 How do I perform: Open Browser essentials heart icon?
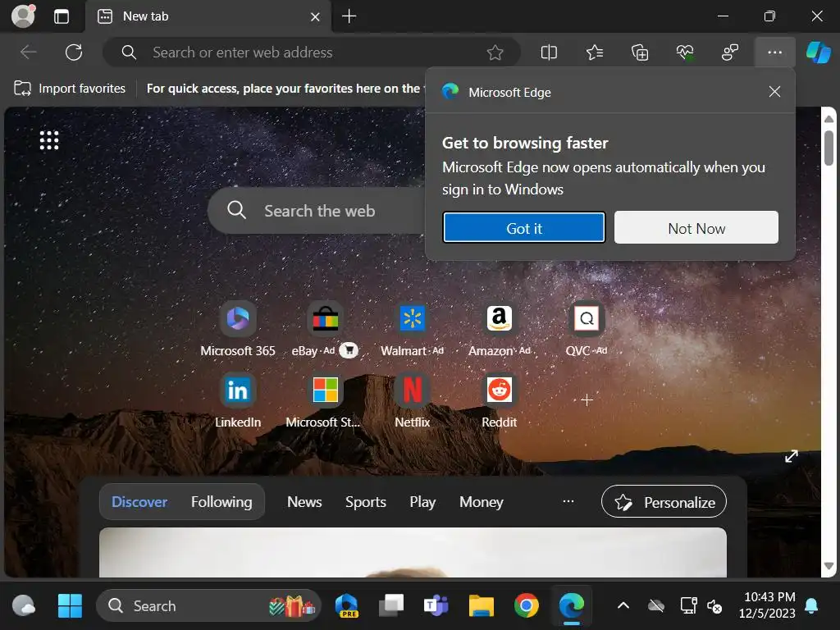coord(685,52)
